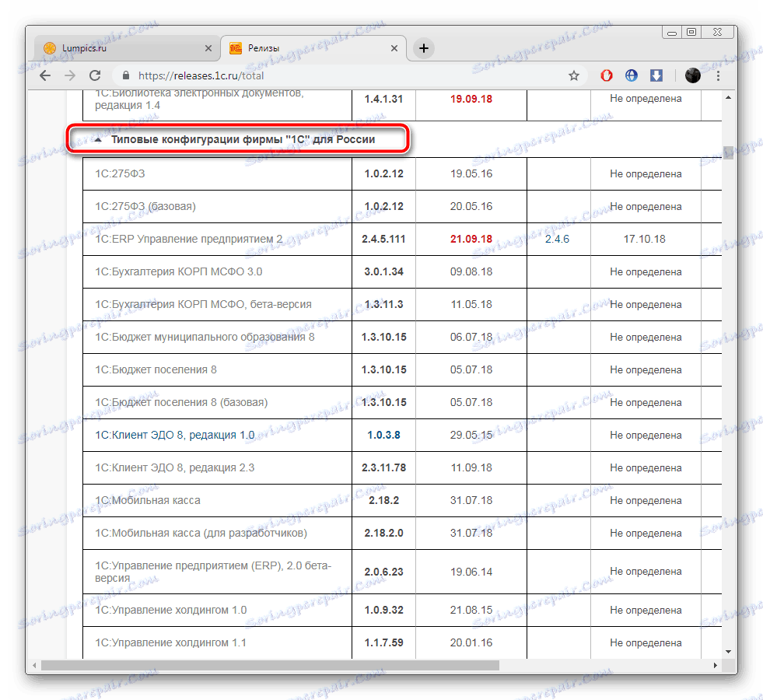Screen dimensions: 763x700
Task: Open the Chrome three-dot menu
Action: pos(718,76)
